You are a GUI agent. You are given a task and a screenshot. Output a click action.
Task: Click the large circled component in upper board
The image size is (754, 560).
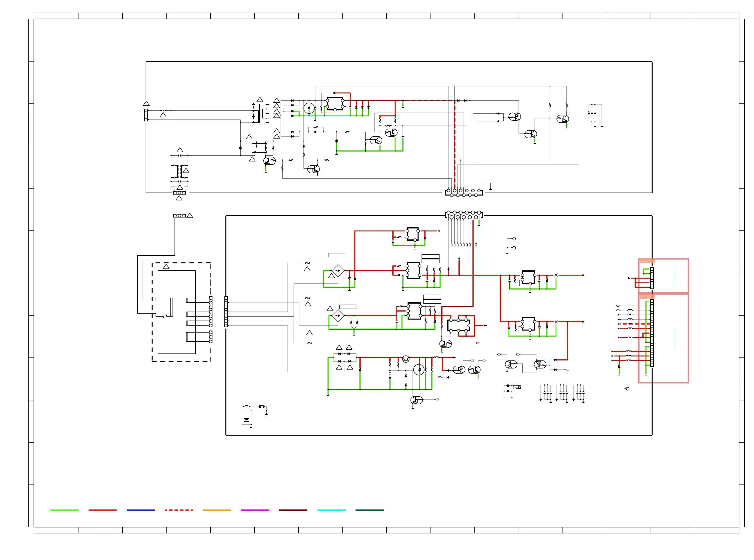point(309,108)
